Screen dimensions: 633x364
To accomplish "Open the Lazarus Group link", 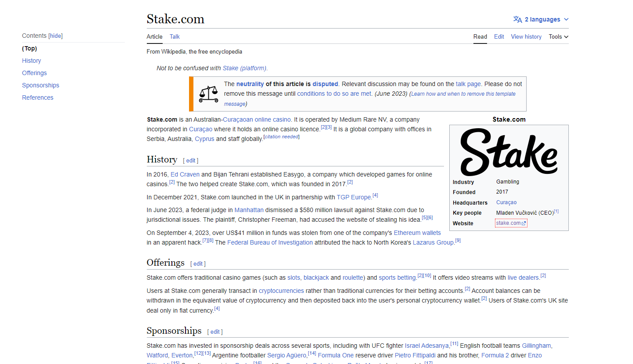I will 433,242.
